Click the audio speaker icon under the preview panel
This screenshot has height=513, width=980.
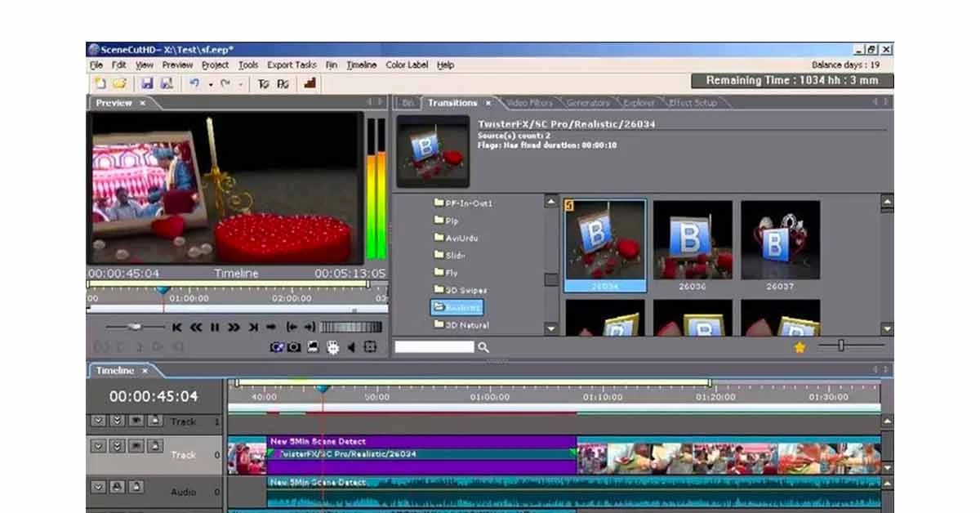pyautogui.click(x=351, y=347)
